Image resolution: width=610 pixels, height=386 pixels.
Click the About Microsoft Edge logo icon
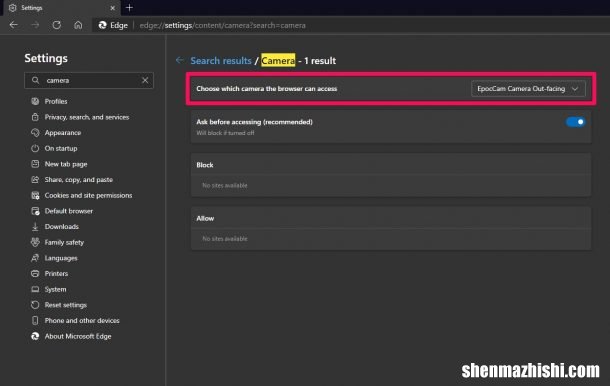click(x=35, y=336)
